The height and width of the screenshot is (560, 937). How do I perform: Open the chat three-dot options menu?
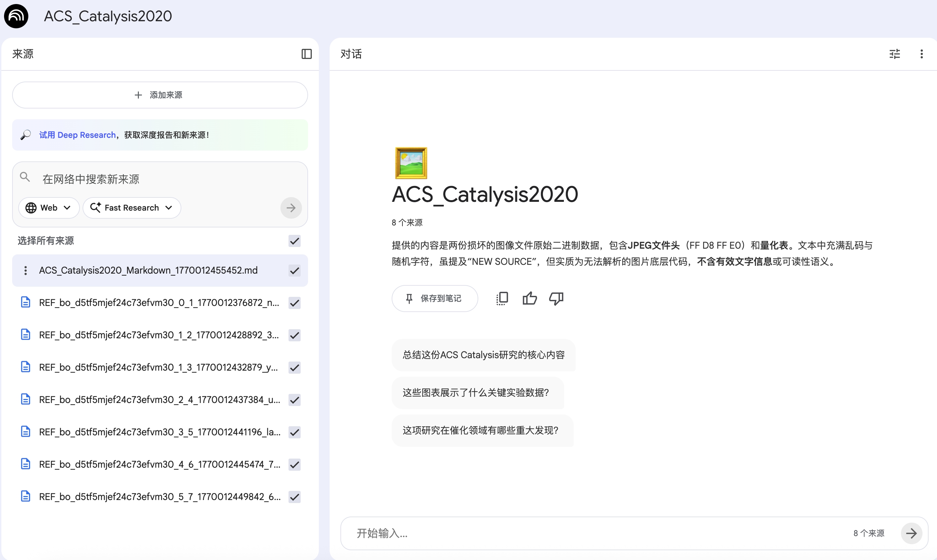921,54
